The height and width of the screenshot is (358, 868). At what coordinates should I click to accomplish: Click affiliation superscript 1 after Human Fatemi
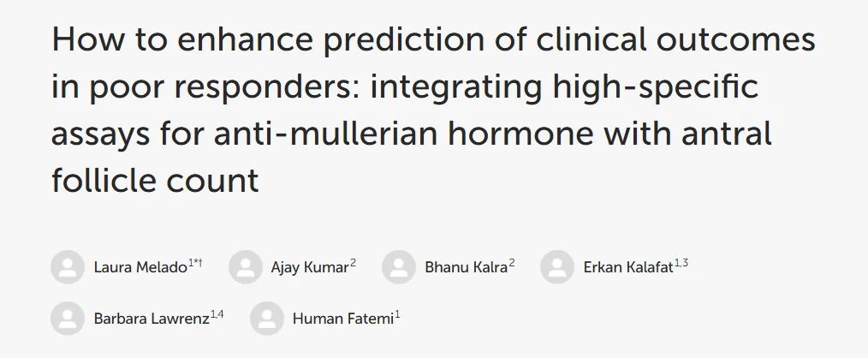point(398,314)
